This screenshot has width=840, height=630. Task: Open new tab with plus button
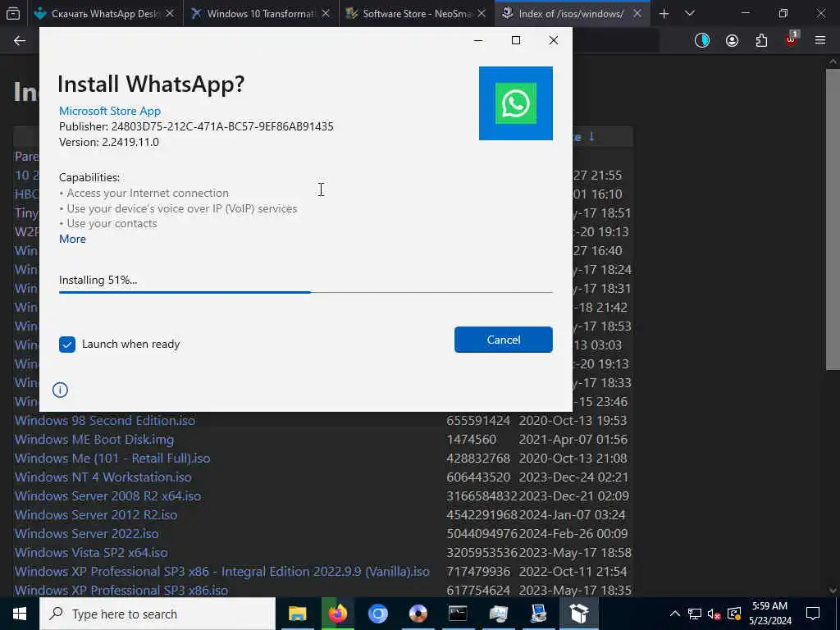[664, 13]
